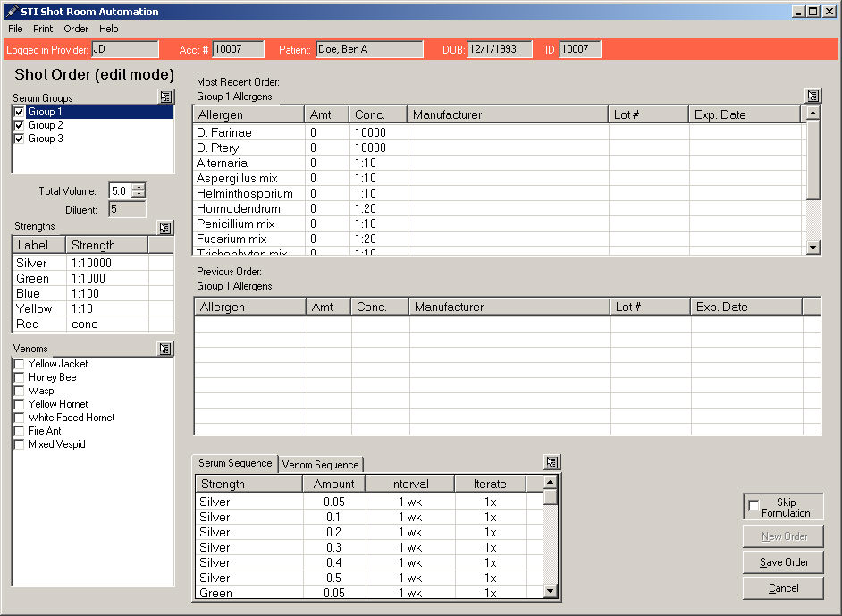This screenshot has height=616, width=842.
Task: Select the Fusarium mix allergen row
Action: point(500,239)
